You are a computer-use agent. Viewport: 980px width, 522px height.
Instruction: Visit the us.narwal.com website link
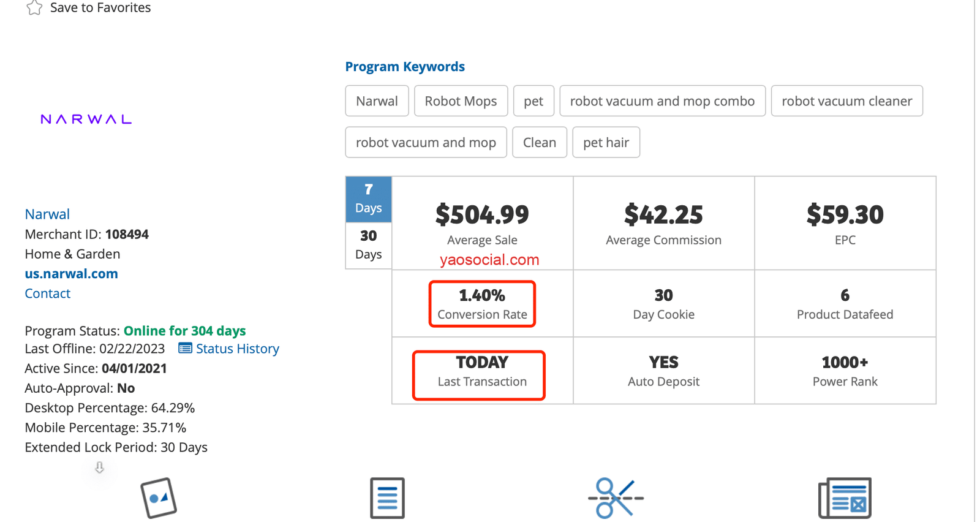point(71,274)
